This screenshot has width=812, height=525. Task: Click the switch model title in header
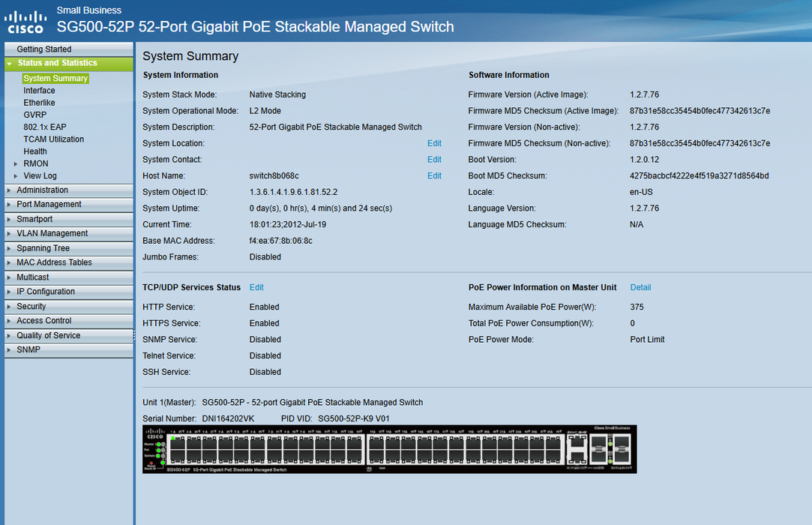click(x=256, y=27)
